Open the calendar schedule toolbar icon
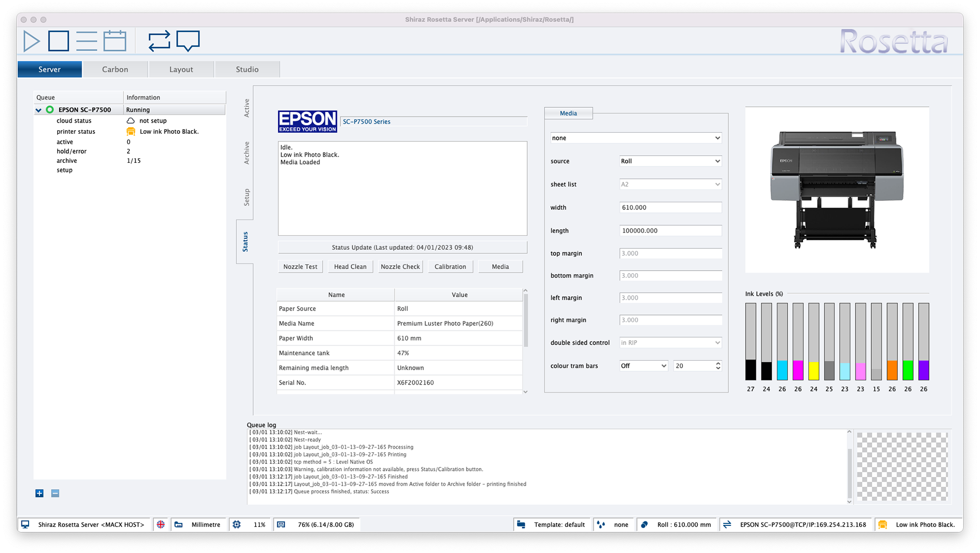980x553 pixels. point(115,41)
